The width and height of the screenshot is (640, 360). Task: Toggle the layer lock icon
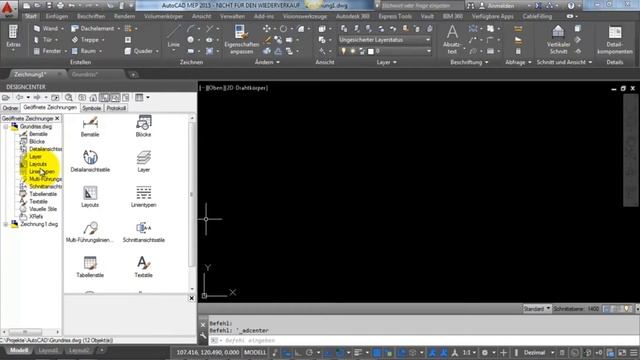(x=361, y=51)
